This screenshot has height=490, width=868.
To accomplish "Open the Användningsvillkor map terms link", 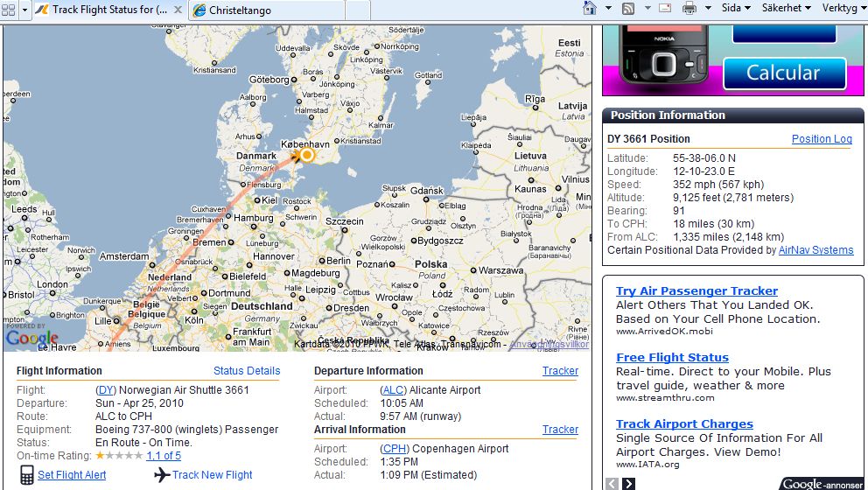I will click(x=549, y=344).
